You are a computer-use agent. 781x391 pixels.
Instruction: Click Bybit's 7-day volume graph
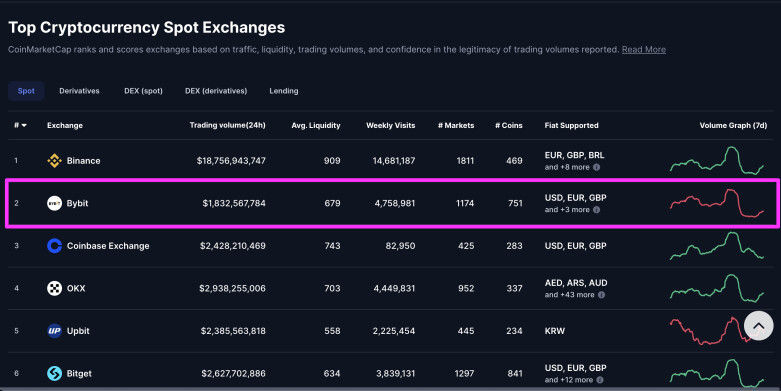point(717,203)
